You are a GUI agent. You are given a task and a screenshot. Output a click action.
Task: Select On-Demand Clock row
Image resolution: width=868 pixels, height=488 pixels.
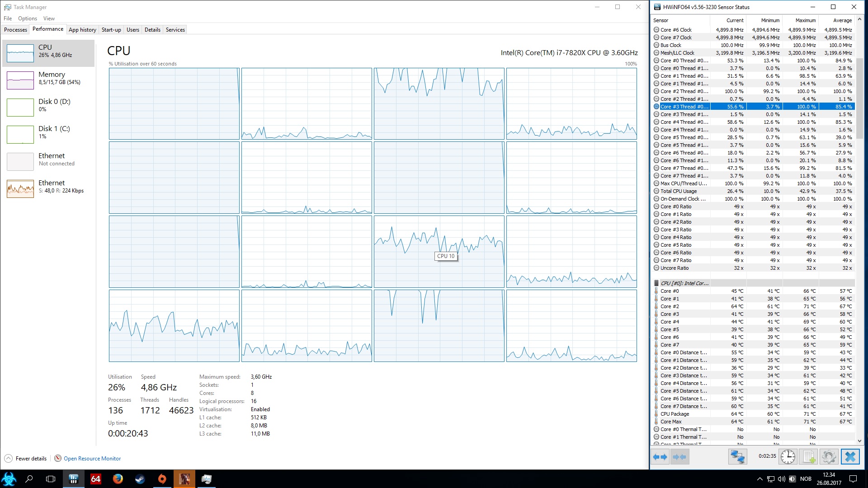[x=753, y=199]
